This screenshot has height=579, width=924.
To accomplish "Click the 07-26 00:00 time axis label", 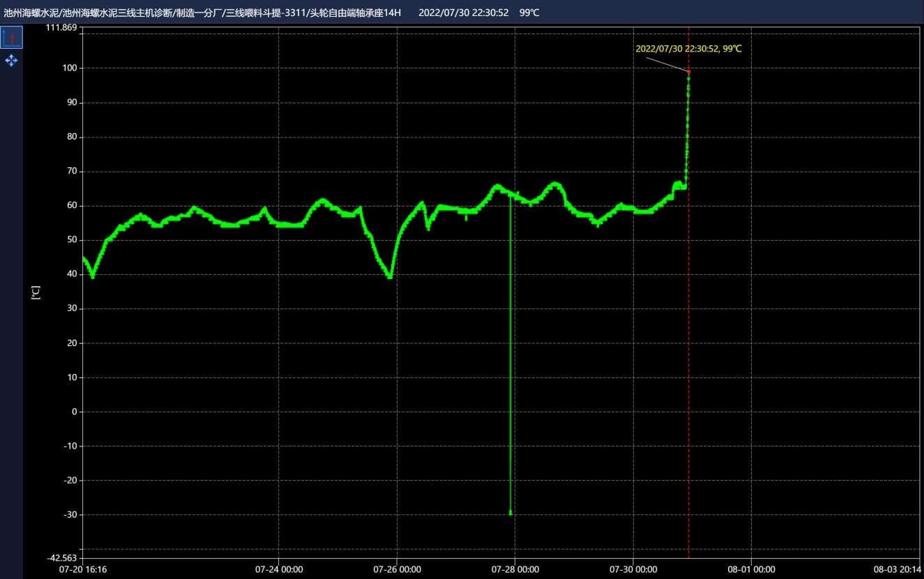I will [397, 569].
